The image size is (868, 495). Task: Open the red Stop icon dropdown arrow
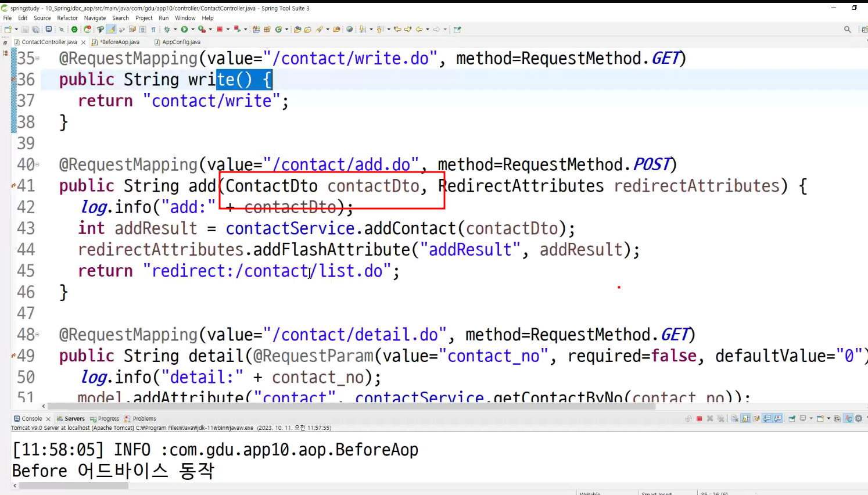[228, 29]
